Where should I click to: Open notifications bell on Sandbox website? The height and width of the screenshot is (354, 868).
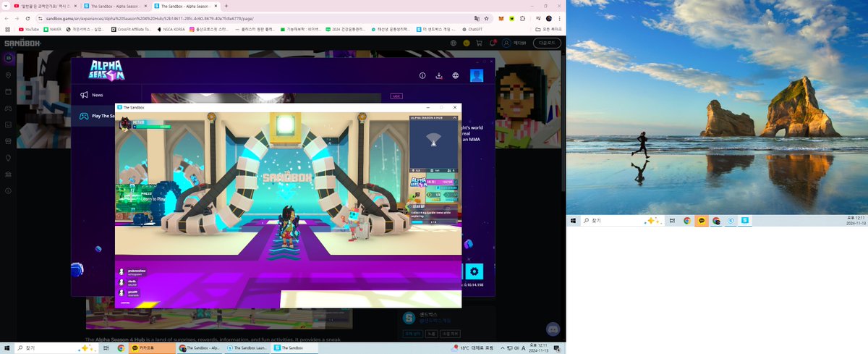click(492, 43)
